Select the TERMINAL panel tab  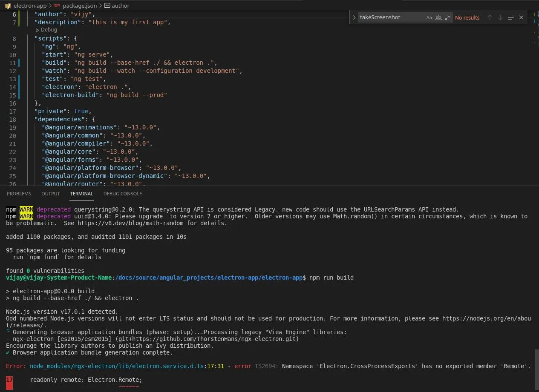point(81,194)
